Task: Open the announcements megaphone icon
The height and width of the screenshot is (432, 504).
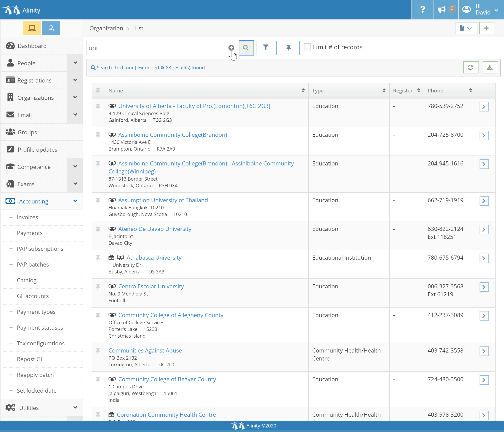Action: tap(446, 10)
